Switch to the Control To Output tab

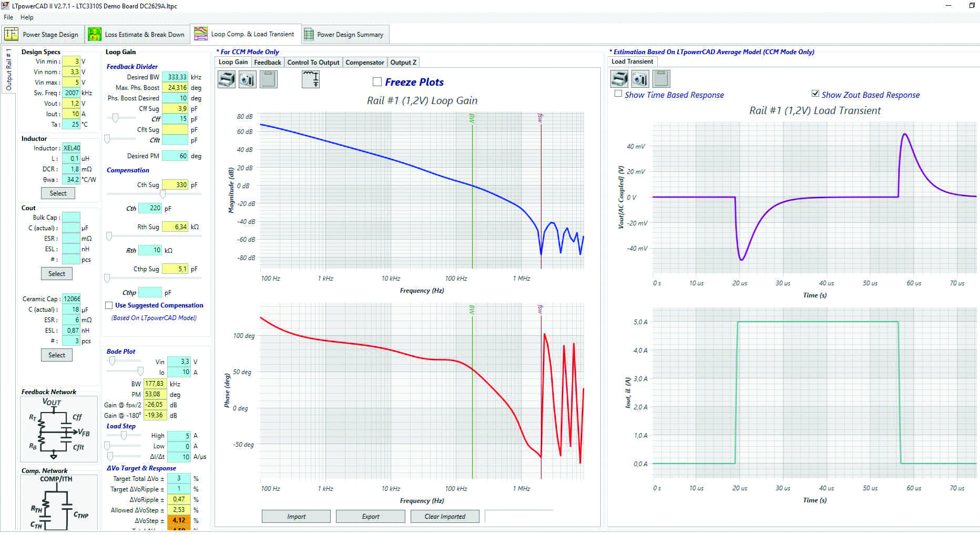pyautogui.click(x=313, y=63)
